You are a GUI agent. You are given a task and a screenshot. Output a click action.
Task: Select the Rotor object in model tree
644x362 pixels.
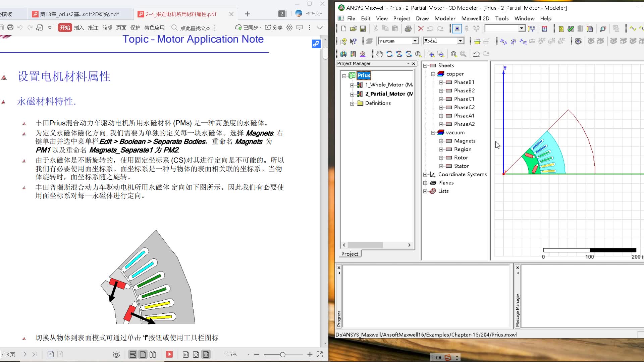(461, 158)
